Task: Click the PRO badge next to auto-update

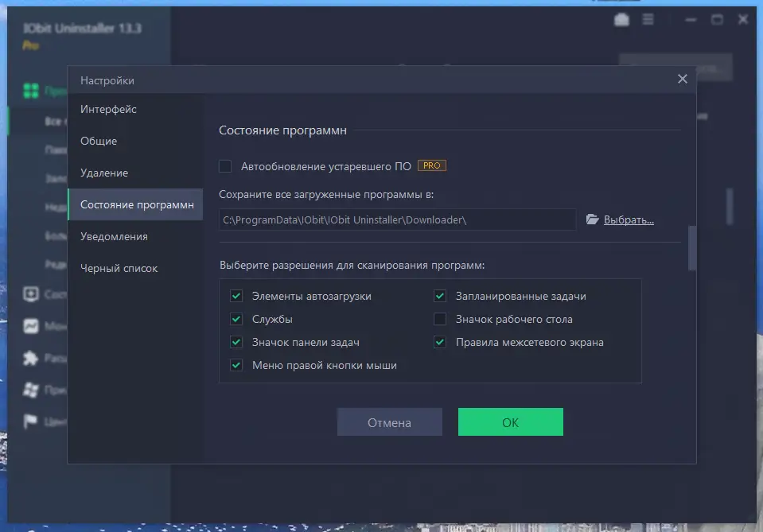Action: point(431,165)
